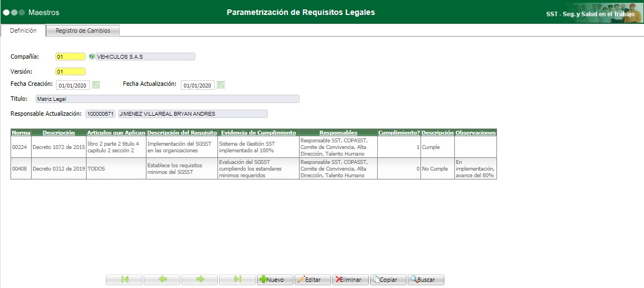Image resolution: width=644 pixels, height=288 pixels.
Task: Click the JIMENEZ VILLAREAL BRYAN ANDRES name field
Action: [192, 114]
